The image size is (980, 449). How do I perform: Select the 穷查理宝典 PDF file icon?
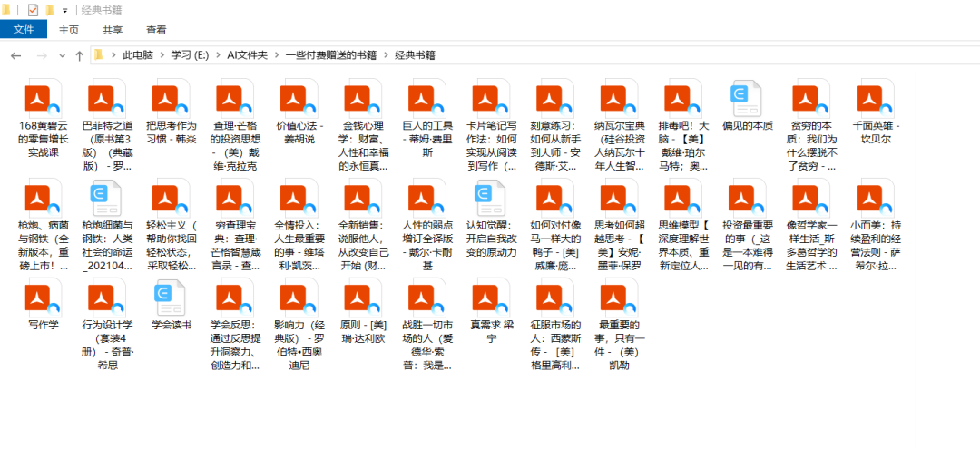(235, 198)
